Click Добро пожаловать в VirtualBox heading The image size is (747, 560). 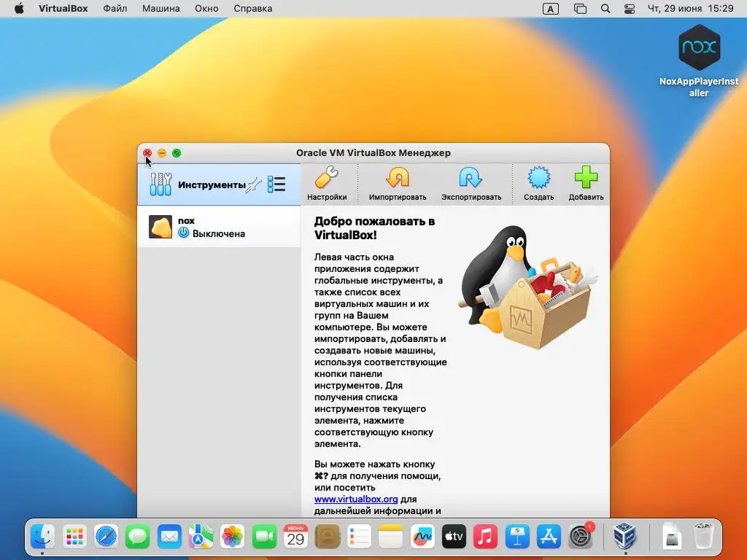(374, 227)
